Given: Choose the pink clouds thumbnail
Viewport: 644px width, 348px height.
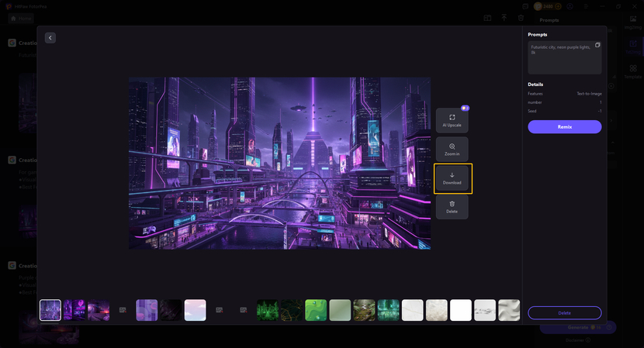Looking at the screenshot, I should (195, 310).
